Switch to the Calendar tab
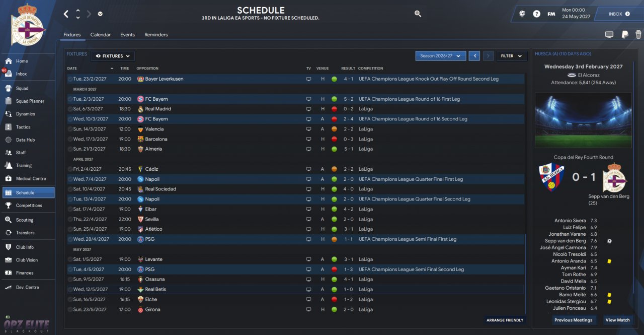 (101, 35)
